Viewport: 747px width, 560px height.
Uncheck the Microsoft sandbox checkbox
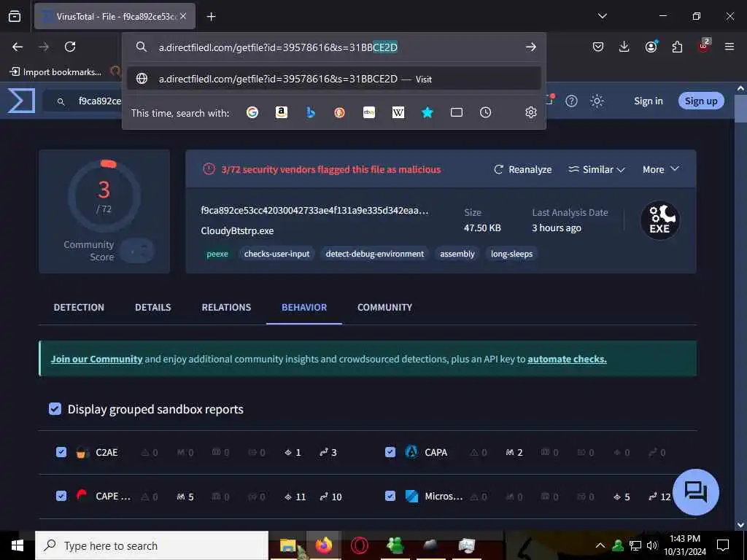pos(390,496)
